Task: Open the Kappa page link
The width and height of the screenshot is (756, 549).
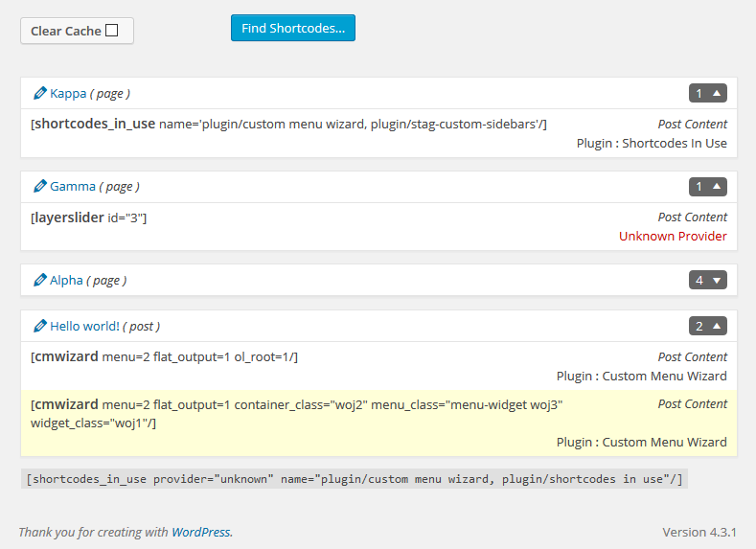Action: pos(68,93)
